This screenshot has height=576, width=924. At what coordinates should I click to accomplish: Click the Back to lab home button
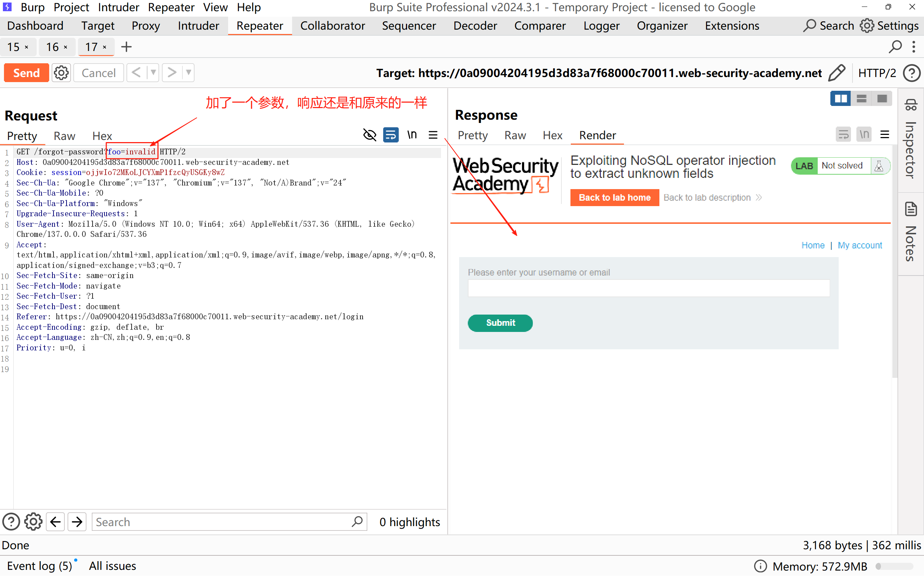[x=614, y=197]
